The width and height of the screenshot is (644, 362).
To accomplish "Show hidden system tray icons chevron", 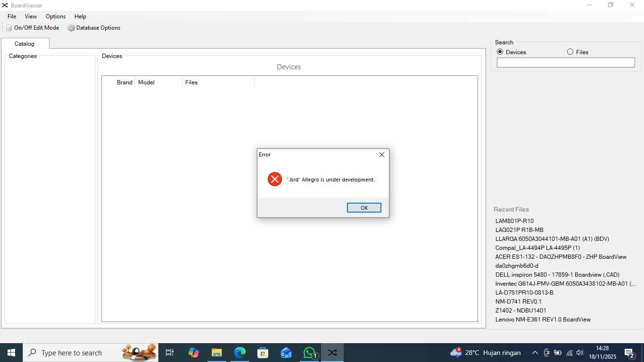I will [535, 353].
